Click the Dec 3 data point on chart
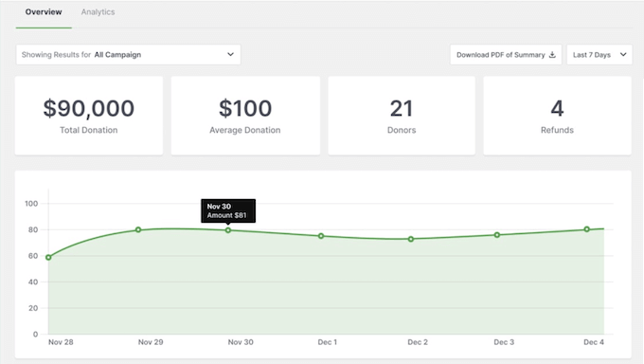 497,235
